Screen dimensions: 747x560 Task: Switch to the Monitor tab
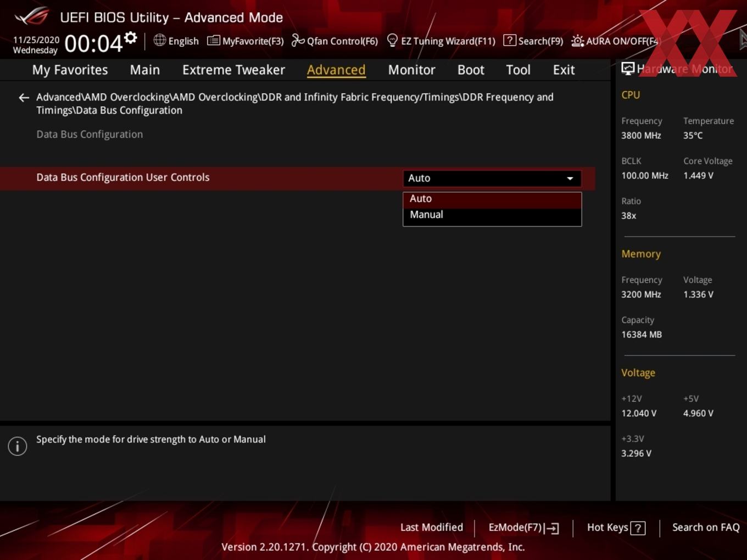pos(411,70)
